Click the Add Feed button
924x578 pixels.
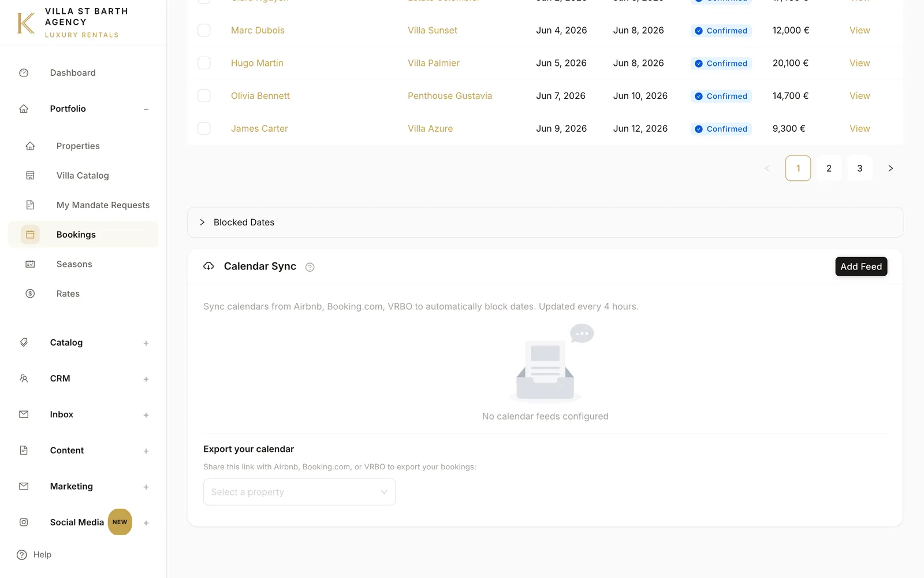tap(861, 266)
